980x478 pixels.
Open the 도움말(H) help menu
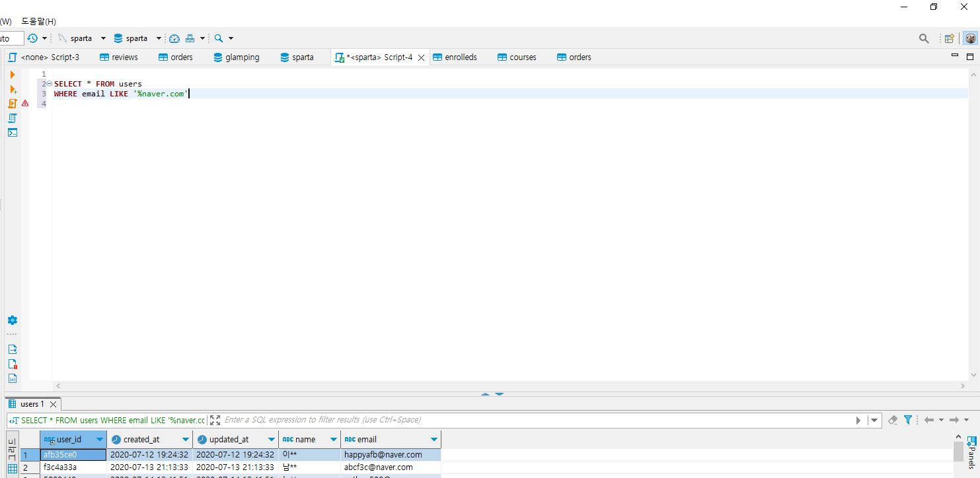click(x=39, y=22)
